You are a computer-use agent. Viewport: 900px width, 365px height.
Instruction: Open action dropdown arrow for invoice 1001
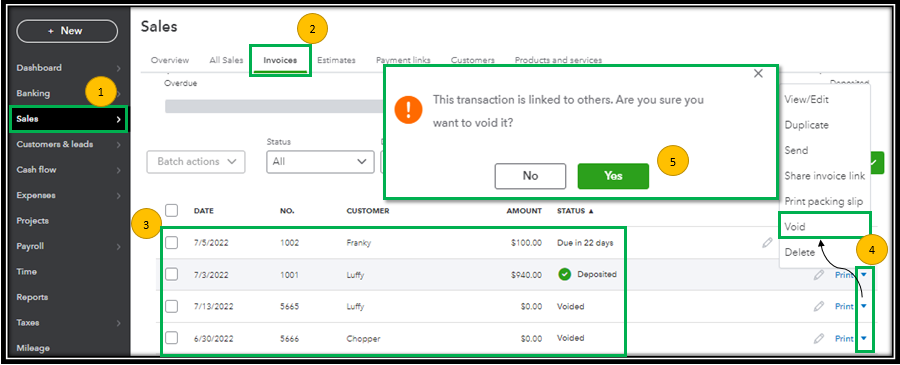tap(863, 275)
